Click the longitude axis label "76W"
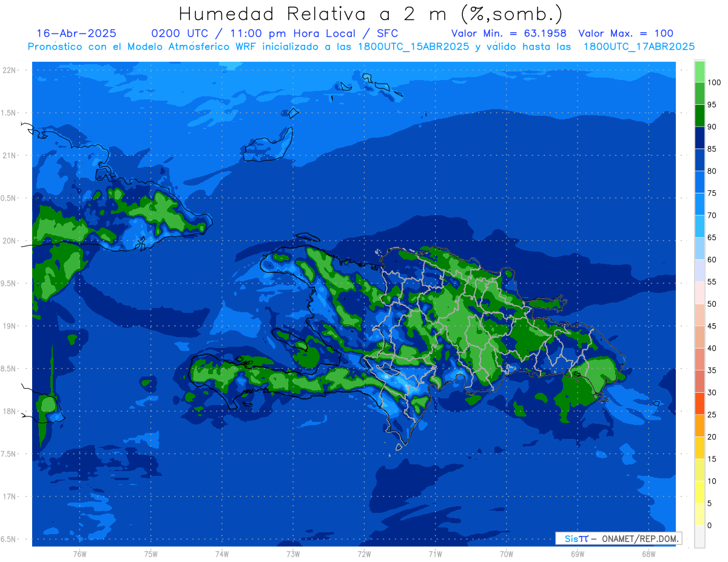 click(x=79, y=554)
